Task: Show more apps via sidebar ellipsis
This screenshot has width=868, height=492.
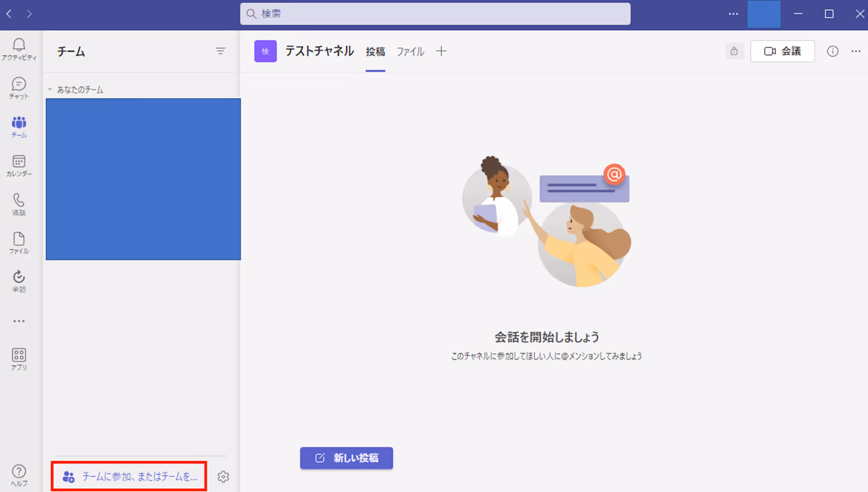Action: click(19, 321)
